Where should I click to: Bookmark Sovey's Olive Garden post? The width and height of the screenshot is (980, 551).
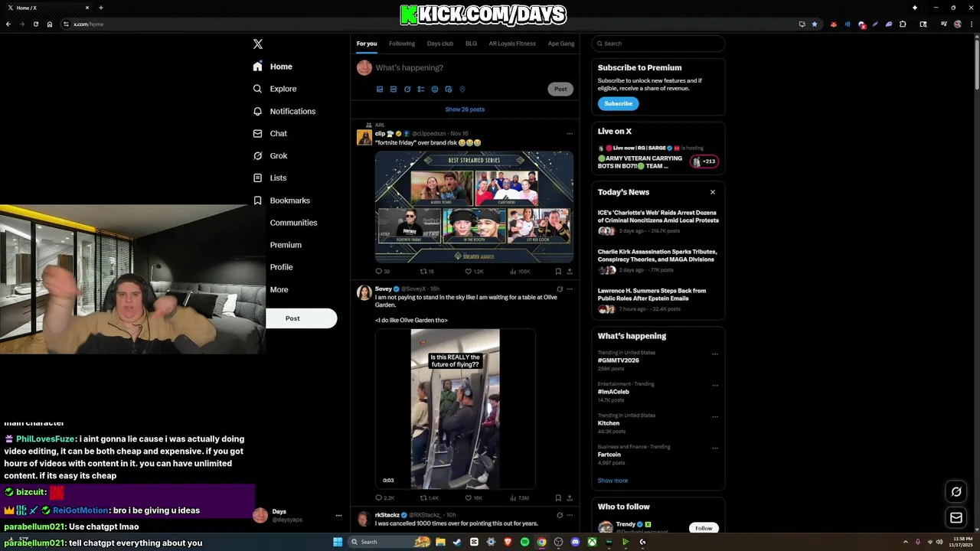[558, 498]
